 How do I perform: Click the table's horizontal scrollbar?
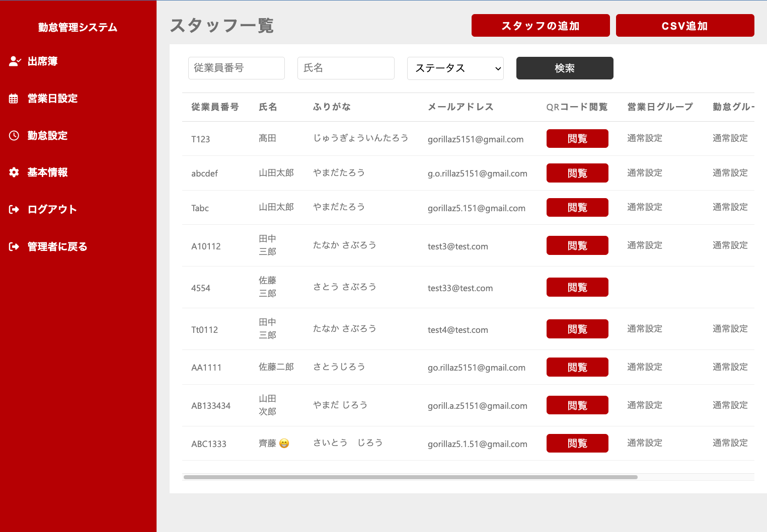point(410,477)
